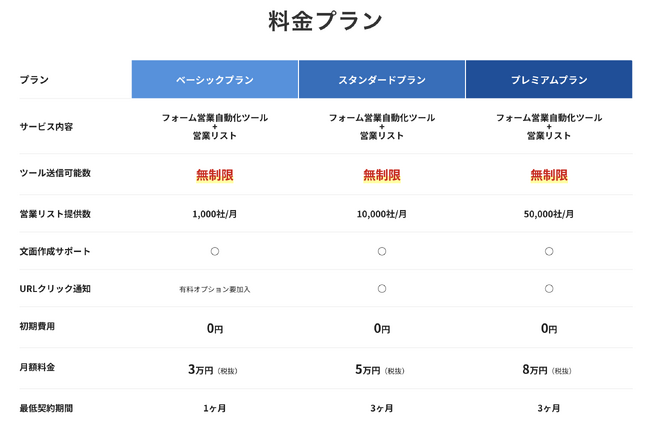The image size is (650, 429).
Task: Click the 無制限 text under プレミアムプラン
Action: click(549, 175)
